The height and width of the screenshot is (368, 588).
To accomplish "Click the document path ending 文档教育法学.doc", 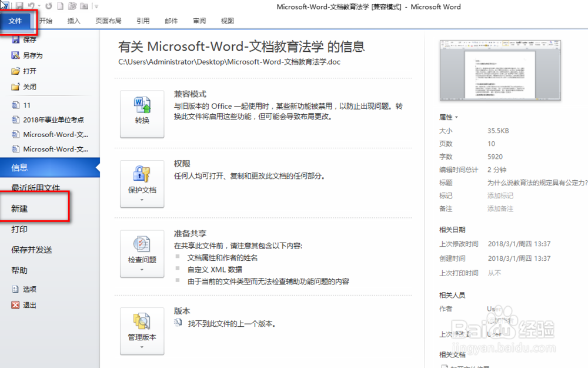I will pyautogui.click(x=229, y=62).
